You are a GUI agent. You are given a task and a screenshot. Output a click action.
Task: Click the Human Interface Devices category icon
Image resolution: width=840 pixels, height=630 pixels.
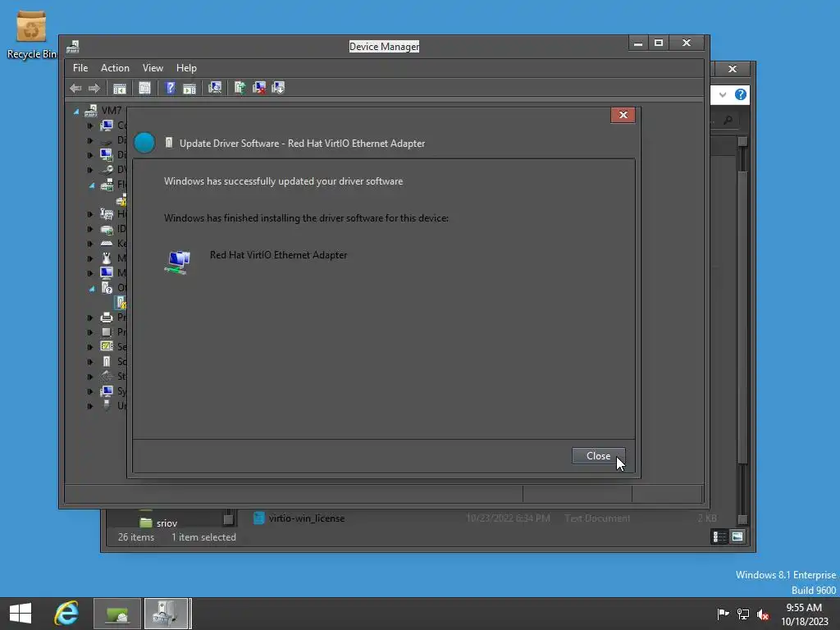tap(106, 214)
